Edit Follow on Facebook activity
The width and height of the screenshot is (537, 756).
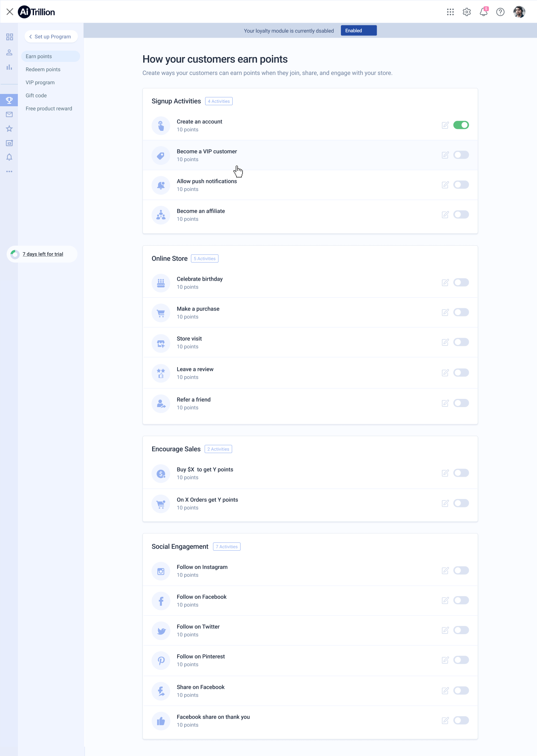click(445, 601)
